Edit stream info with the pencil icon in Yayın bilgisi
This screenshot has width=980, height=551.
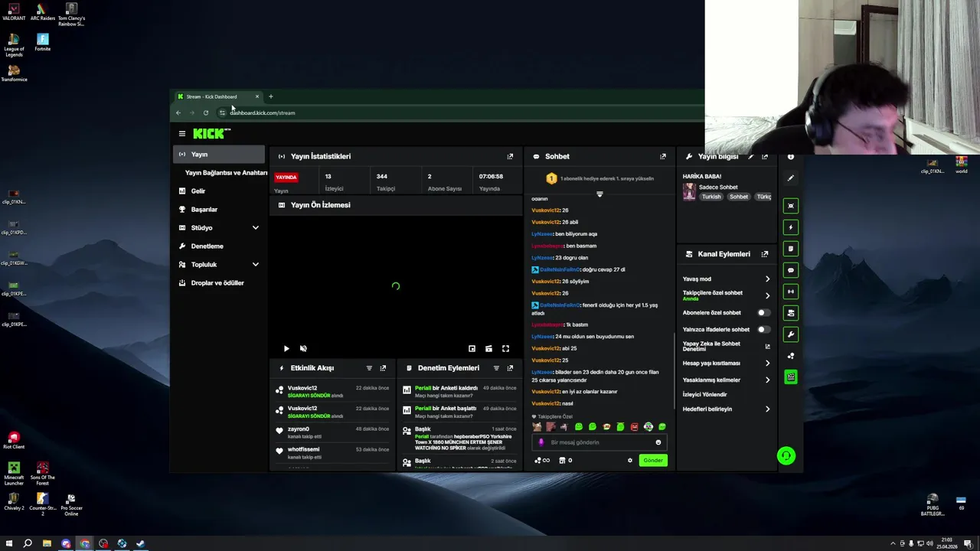751,156
